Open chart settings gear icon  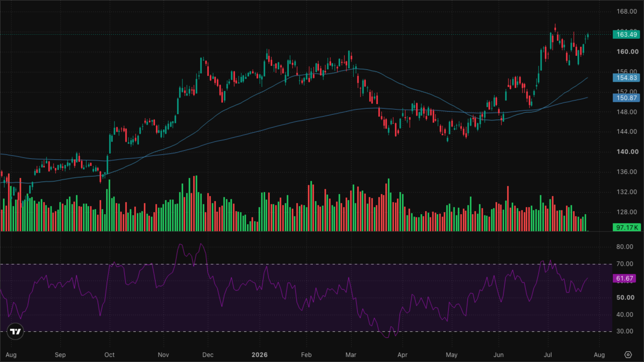click(628, 355)
